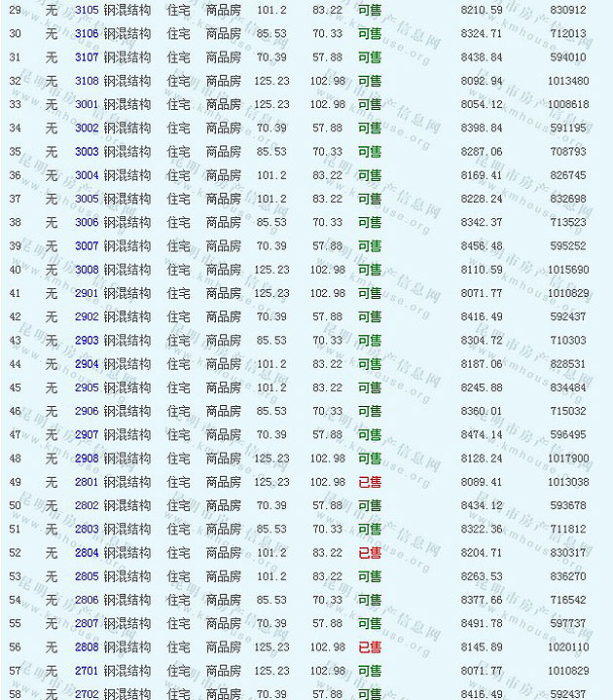The height and width of the screenshot is (700, 613).
Task: Click 可售 status in row 29
Action: (x=370, y=10)
